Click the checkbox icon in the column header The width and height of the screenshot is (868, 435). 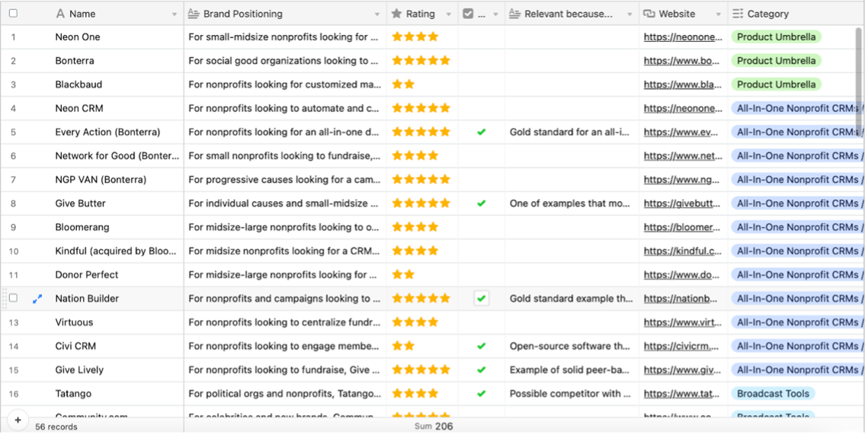pos(468,14)
